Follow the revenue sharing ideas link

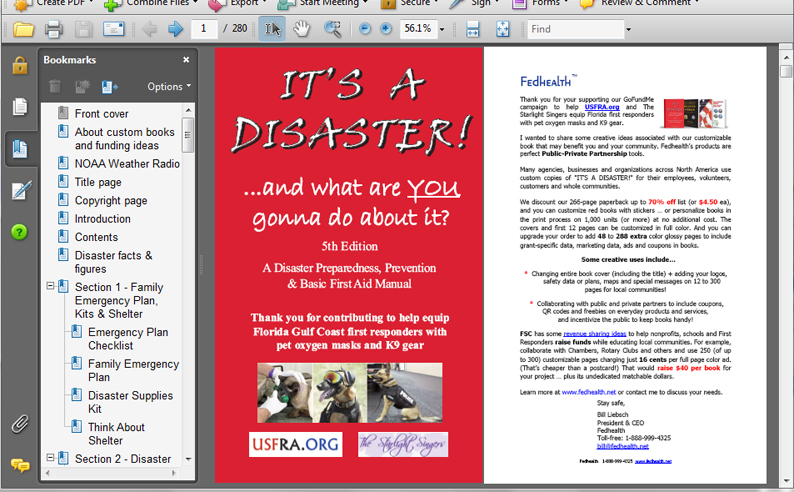tap(594, 334)
